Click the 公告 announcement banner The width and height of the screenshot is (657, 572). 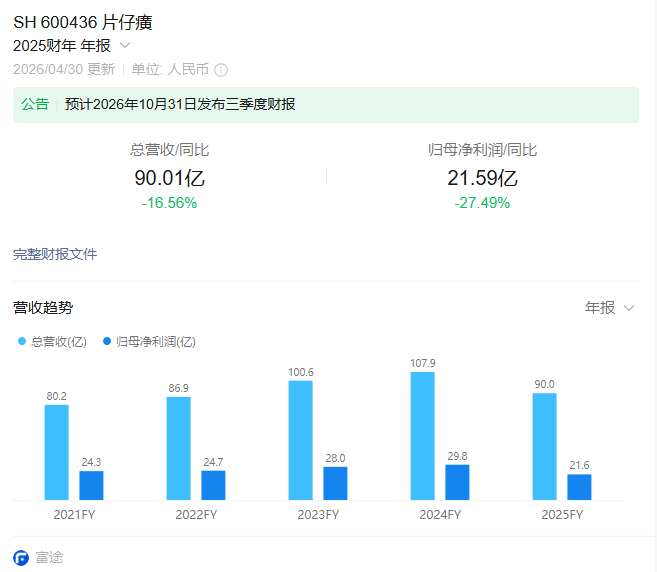pyautogui.click(x=326, y=105)
